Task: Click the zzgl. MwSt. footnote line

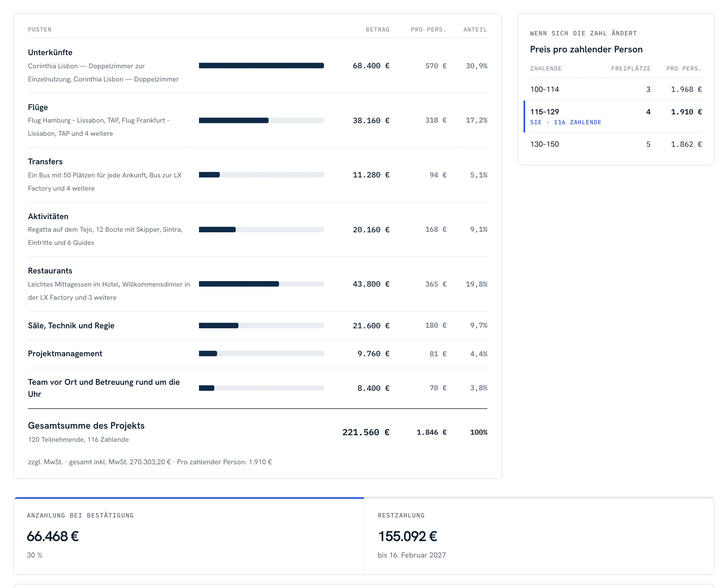Action: pyautogui.click(x=150, y=462)
